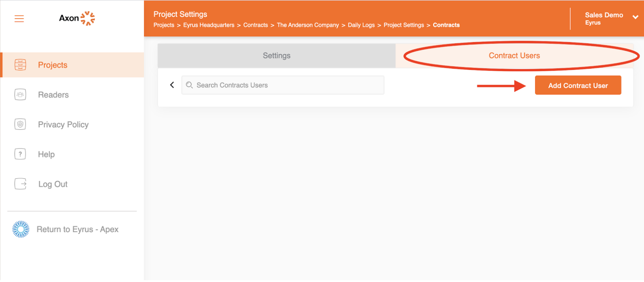Click the search magnifier icon
This screenshot has height=282, width=644.
189,85
